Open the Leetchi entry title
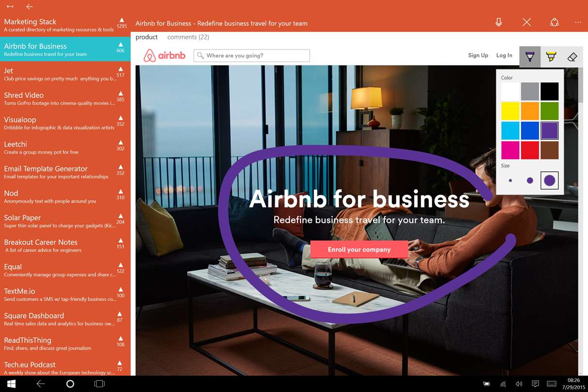 (15, 144)
